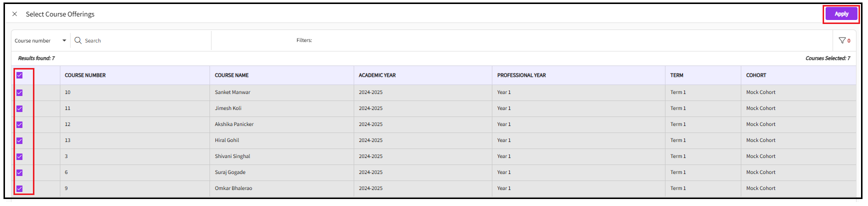The image size is (868, 206).
Task: Open the Shivani Singhal course link
Action: 232,156
